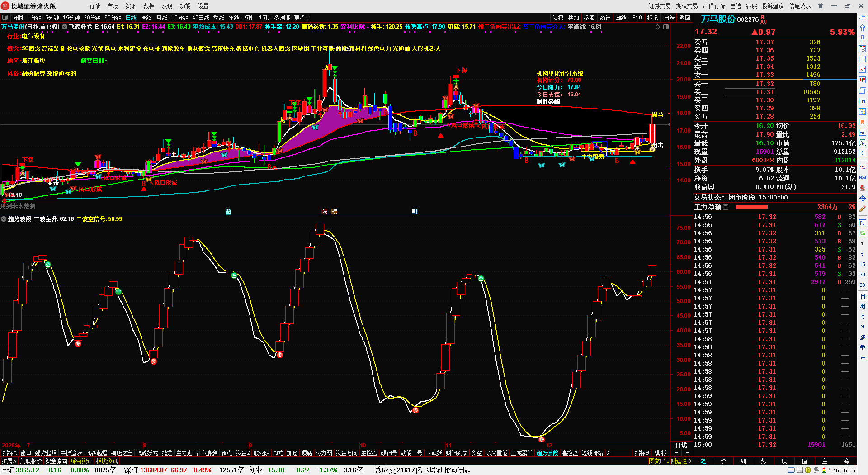
Task: Click the 机构评分 value 70.00
Action: point(574,80)
